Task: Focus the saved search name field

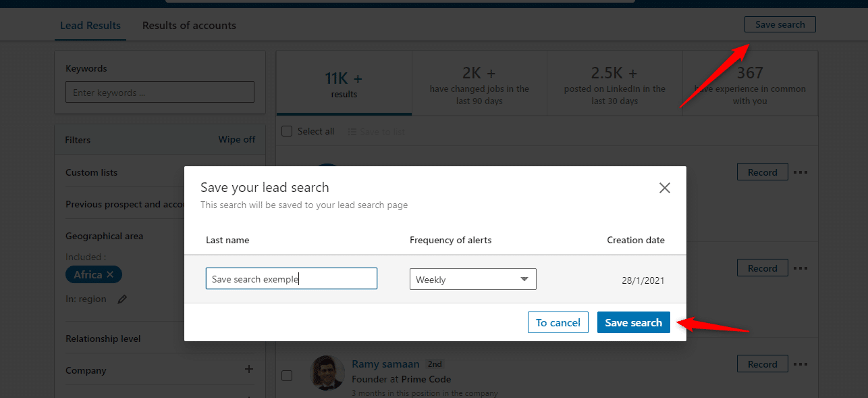Action: (292, 279)
